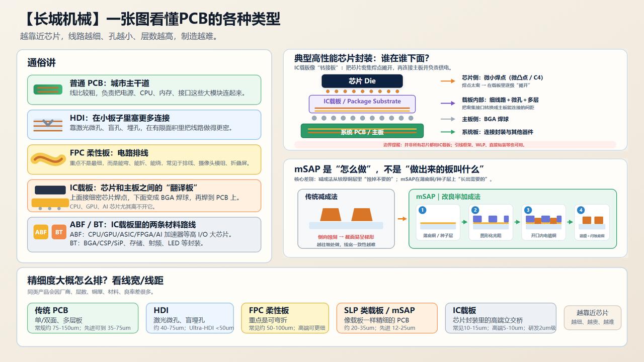
Task: Click the orange BT badge
Action: point(59,232)
